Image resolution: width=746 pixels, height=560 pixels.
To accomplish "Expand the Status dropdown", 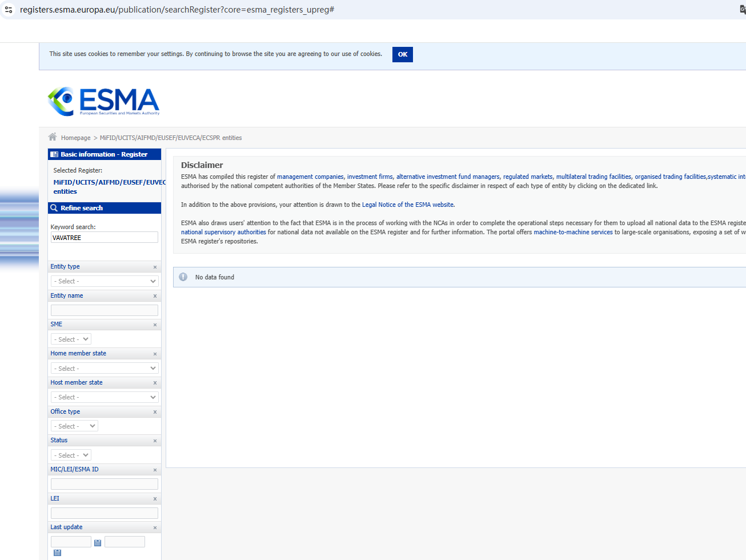I will pyautogui.click(x=71, y=455).
